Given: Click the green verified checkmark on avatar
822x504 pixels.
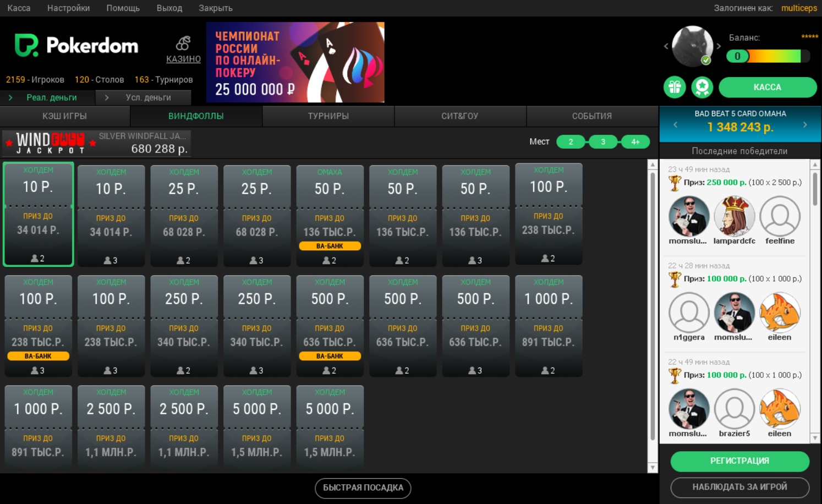Looking at the screenshot, I should [706, 60].
